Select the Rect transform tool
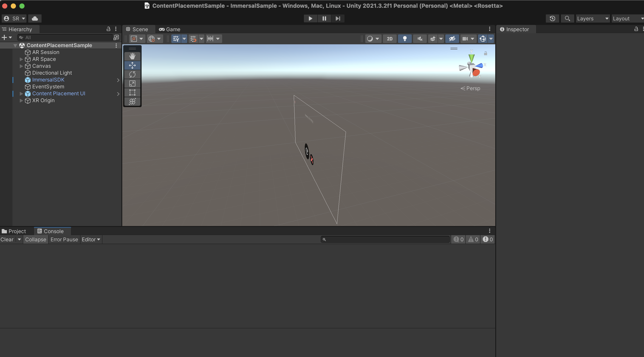Image resolution: width=644 pixels, height=357 pixels. pyautogui.click(x=132, y=92)
